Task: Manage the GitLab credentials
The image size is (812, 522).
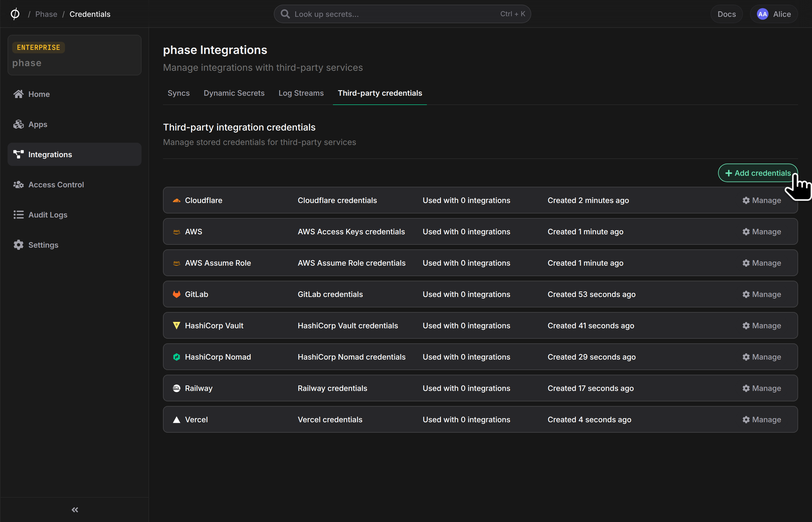Action: (762, 294)
